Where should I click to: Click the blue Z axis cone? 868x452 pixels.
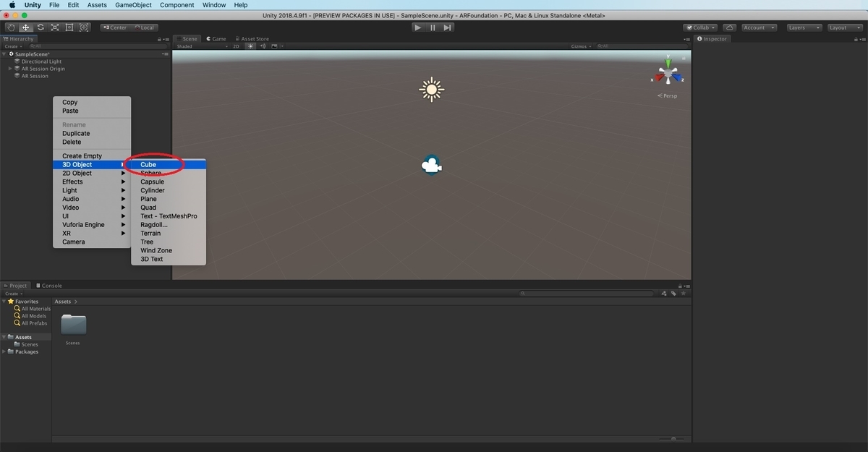pos(677,77)
